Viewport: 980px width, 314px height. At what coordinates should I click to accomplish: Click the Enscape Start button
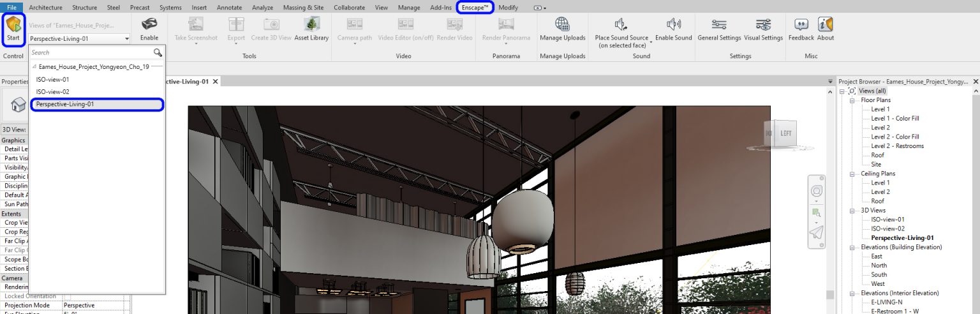[x=13, y=29]
